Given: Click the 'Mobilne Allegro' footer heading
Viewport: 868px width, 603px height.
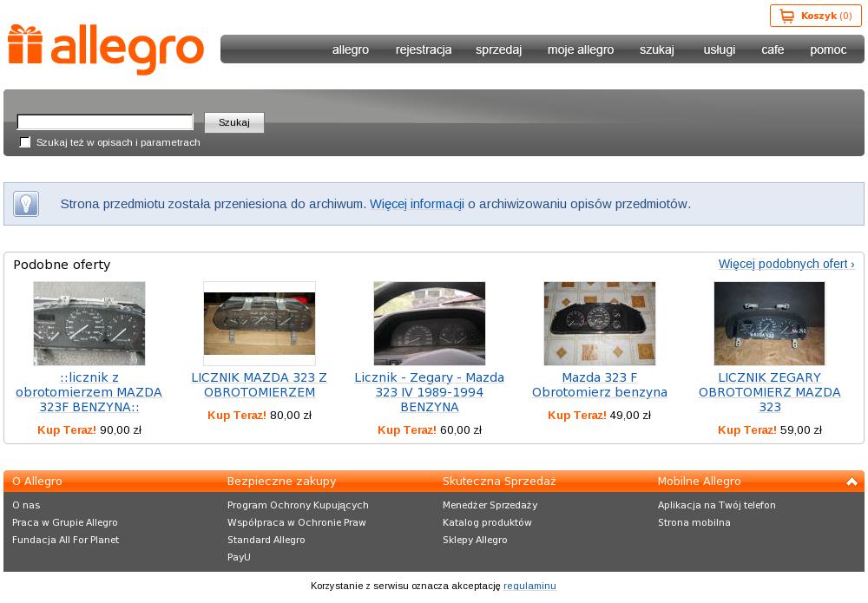Looking at the screenshot, I should [x=699, y=482].
